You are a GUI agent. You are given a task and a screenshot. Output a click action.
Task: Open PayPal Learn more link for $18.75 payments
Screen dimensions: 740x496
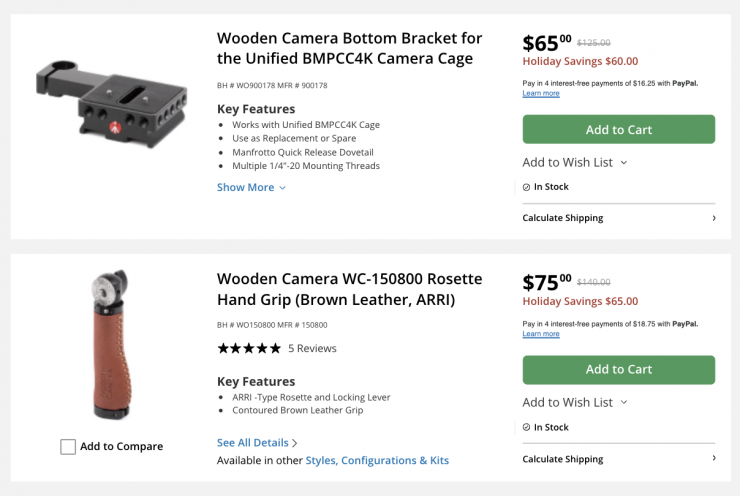click(541, 334)
